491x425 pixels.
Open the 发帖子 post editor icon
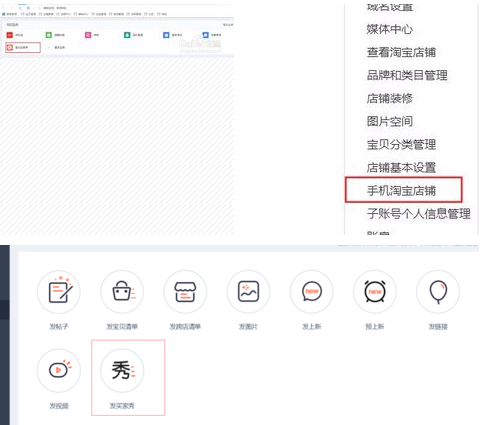(59, 292)
